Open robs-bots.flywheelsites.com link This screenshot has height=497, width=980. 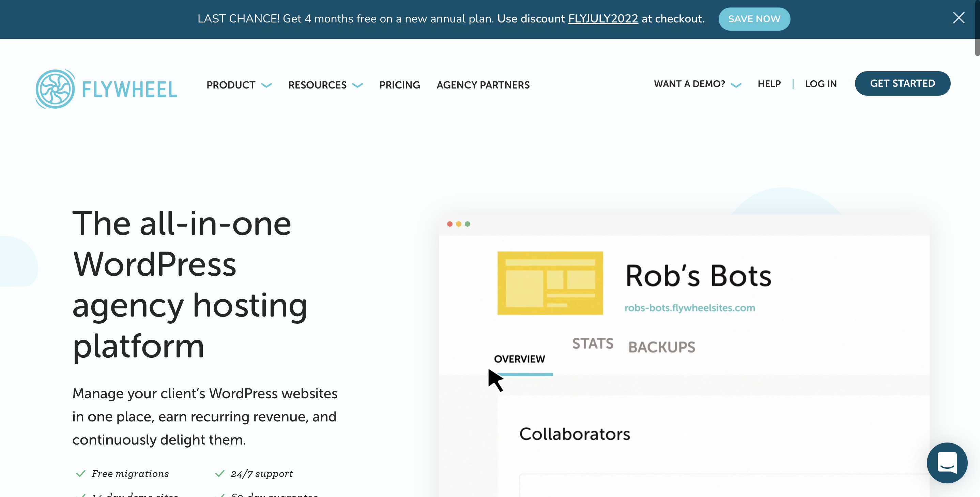click(x=689, y=308)
